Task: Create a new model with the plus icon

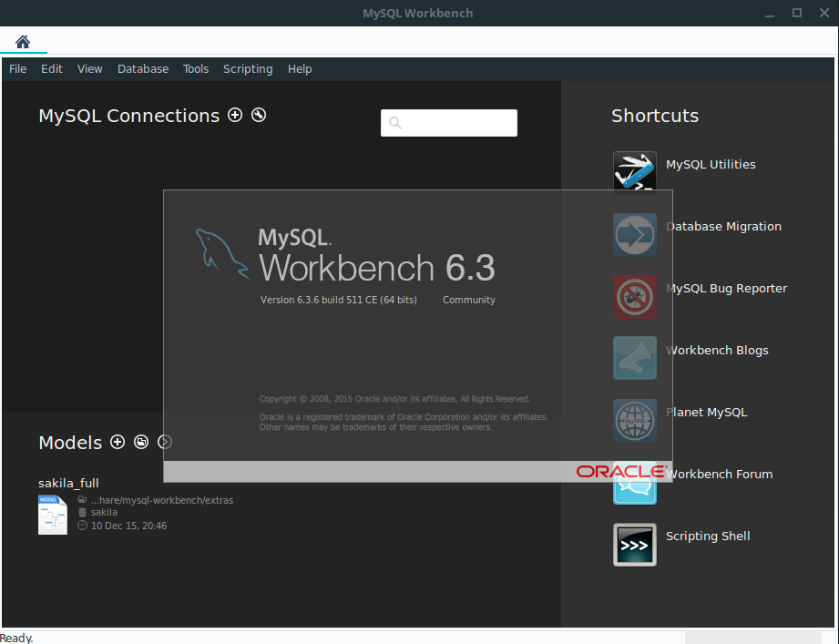Action: click(118, 442)
